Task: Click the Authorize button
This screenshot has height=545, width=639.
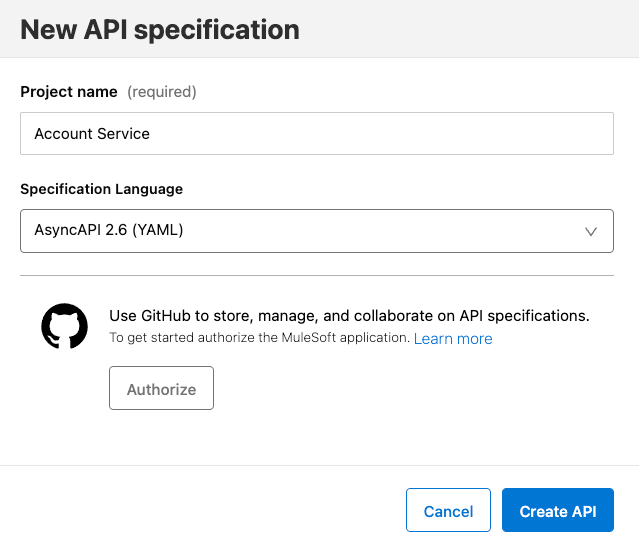Action: (x=161, y=388)
